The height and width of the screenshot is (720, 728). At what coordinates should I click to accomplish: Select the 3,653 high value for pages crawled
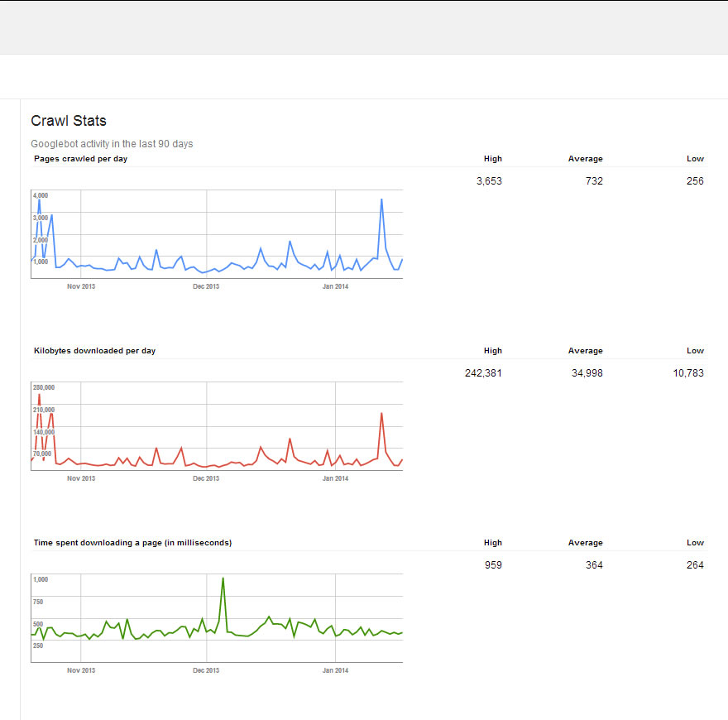[x=489, y=181]
